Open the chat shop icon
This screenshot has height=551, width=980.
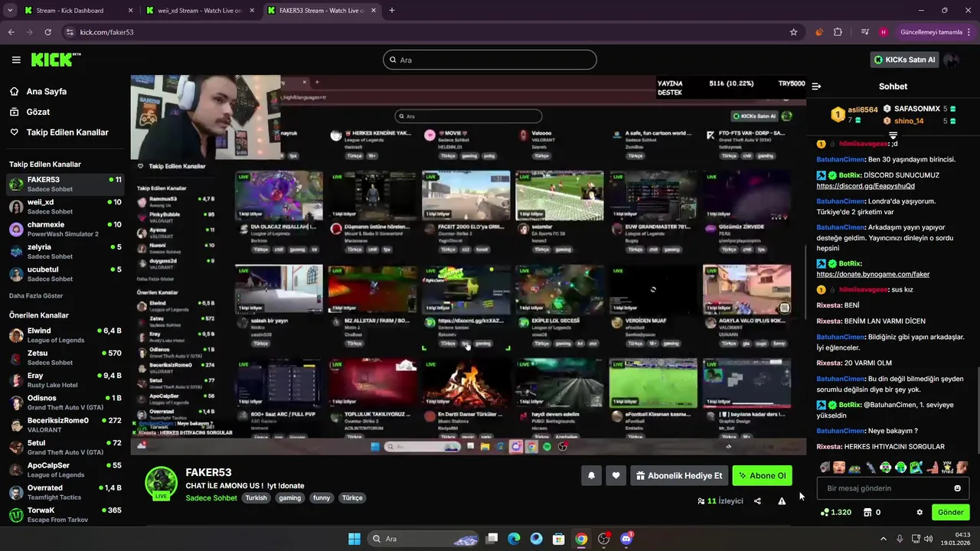point(867,512)
